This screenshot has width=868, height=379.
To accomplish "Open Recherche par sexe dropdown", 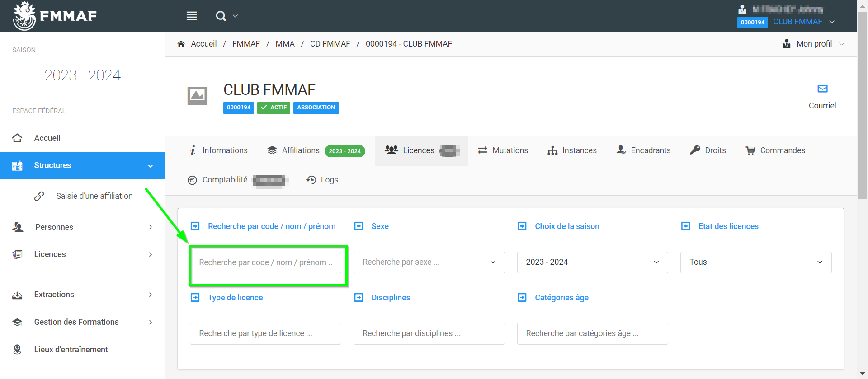I will 429,262.
